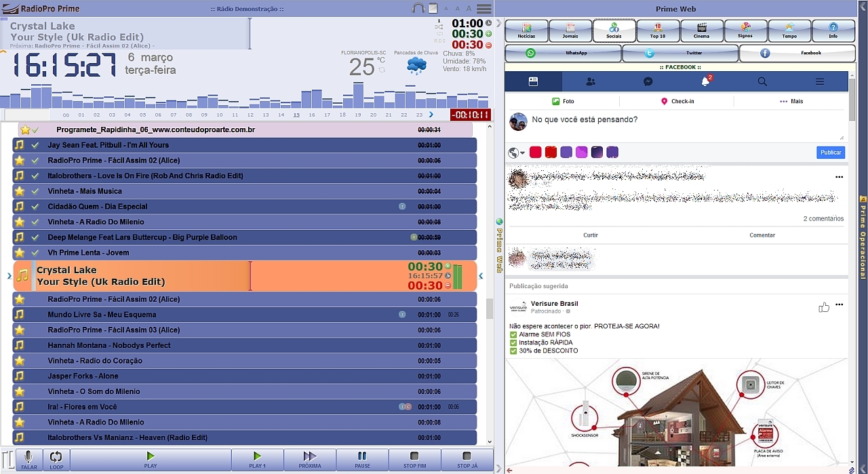Click the clock icon beside 01:00
The width and height of the screenshot is (868, 474).
tap(488, 23)
